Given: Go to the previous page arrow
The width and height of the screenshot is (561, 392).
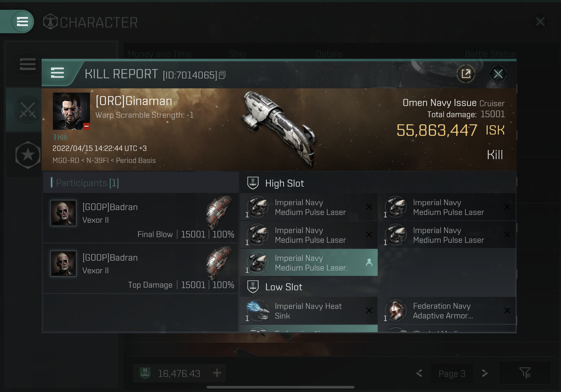Looking at the screenshot, I should click(419, 373).
